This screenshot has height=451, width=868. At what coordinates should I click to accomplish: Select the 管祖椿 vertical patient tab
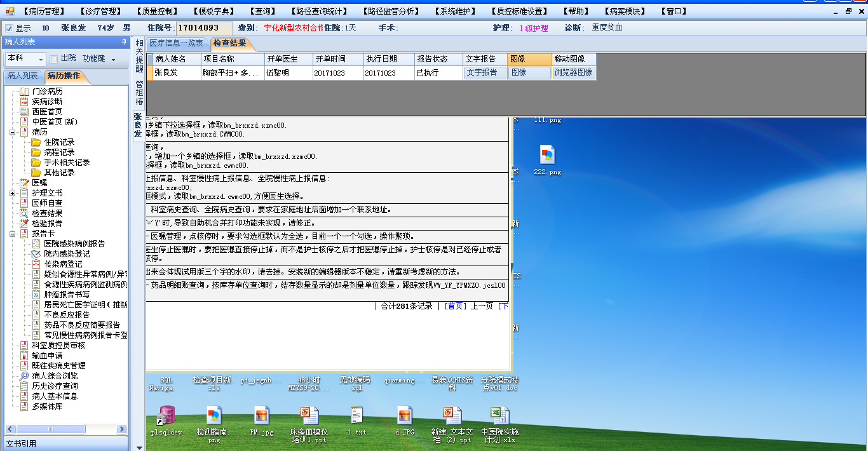tap(139, 93)
